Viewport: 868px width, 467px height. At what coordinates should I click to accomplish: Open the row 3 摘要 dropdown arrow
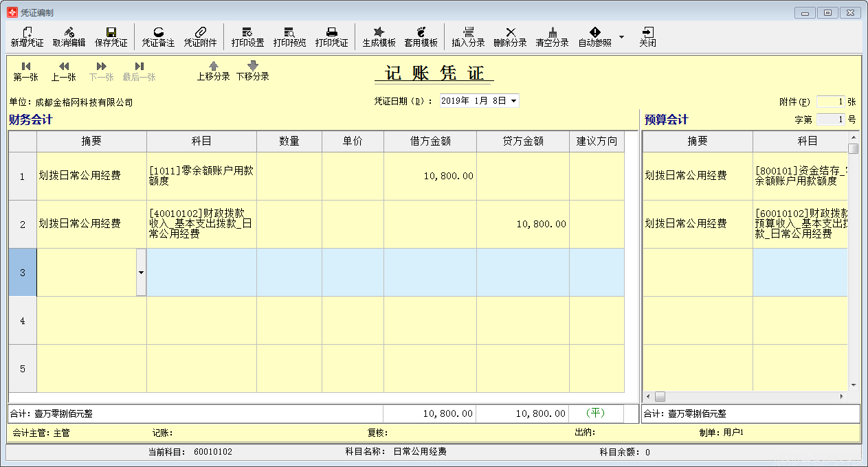(x=141, y=273)
